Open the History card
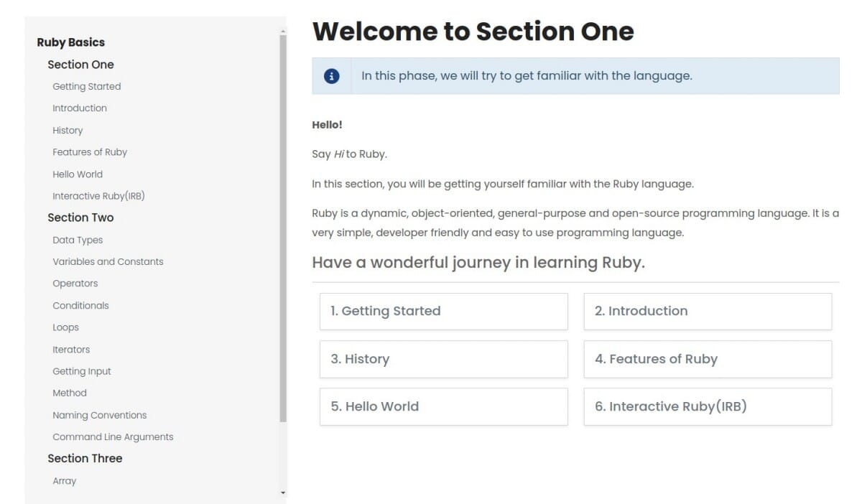The height and width of the screenshot is (504, 862). pyautogui.click(x=443, y=359)
